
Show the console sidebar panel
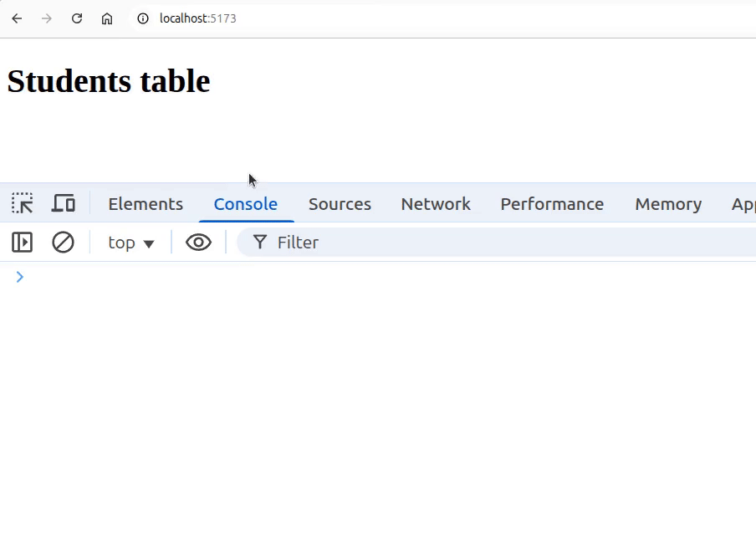[22, 243]
